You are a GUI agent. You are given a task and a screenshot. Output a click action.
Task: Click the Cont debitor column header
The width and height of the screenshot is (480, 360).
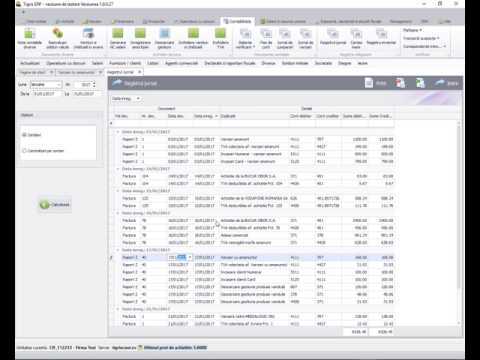tap(301, 116)
